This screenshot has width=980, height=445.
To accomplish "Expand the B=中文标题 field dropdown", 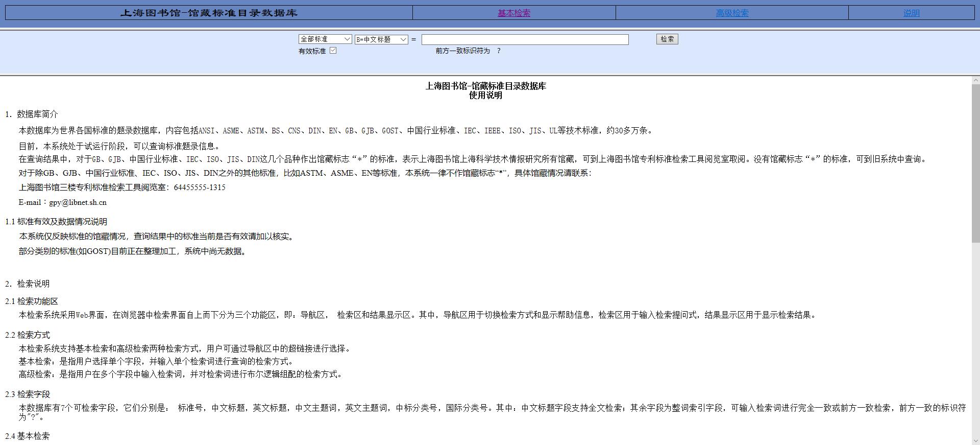I will pyautogui.click(x=381, y=39).
